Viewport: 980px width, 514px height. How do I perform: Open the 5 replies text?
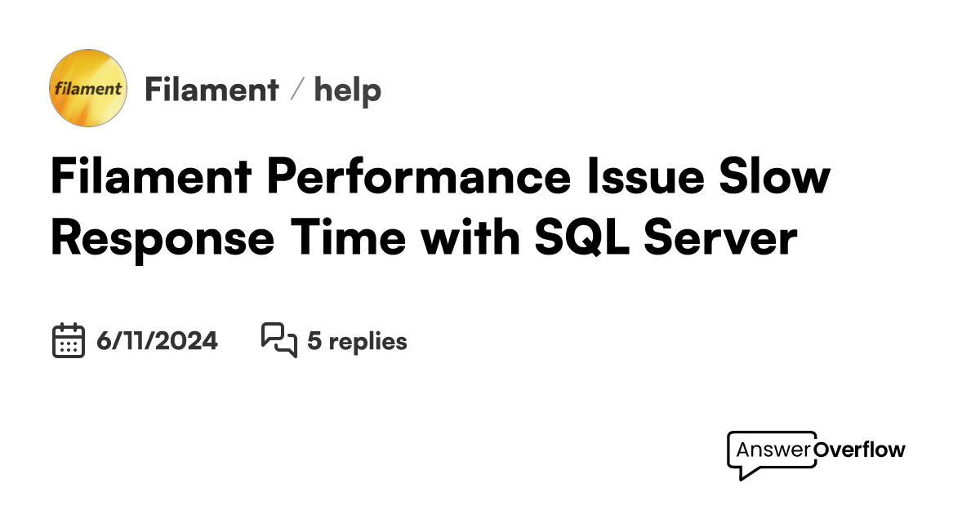(357, 341)
